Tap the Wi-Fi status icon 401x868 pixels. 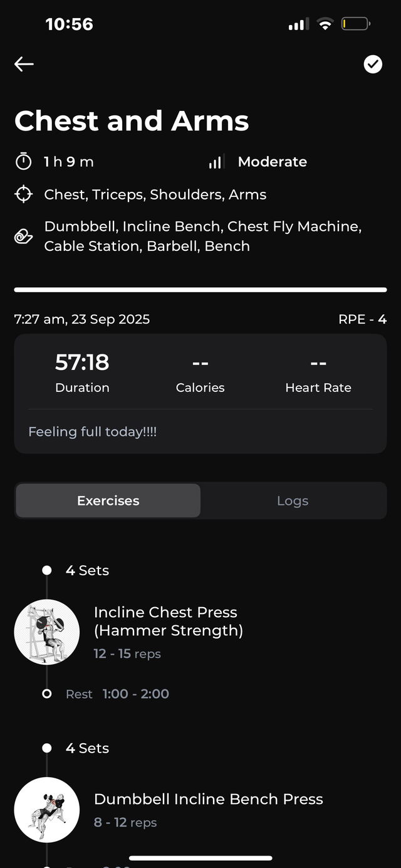coord(325,24)
